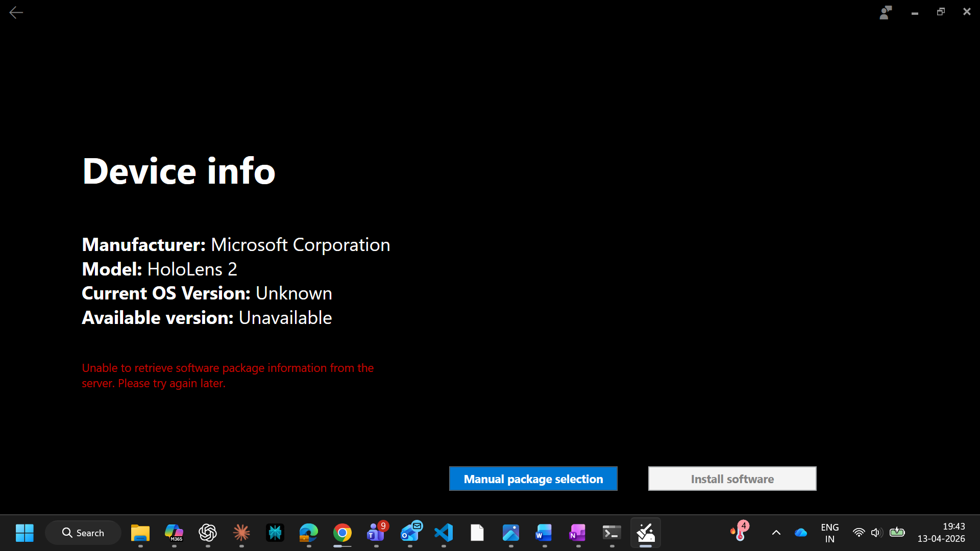980x551 pixels.
Task: Open Word from taskbar
Action: point(544,533)
